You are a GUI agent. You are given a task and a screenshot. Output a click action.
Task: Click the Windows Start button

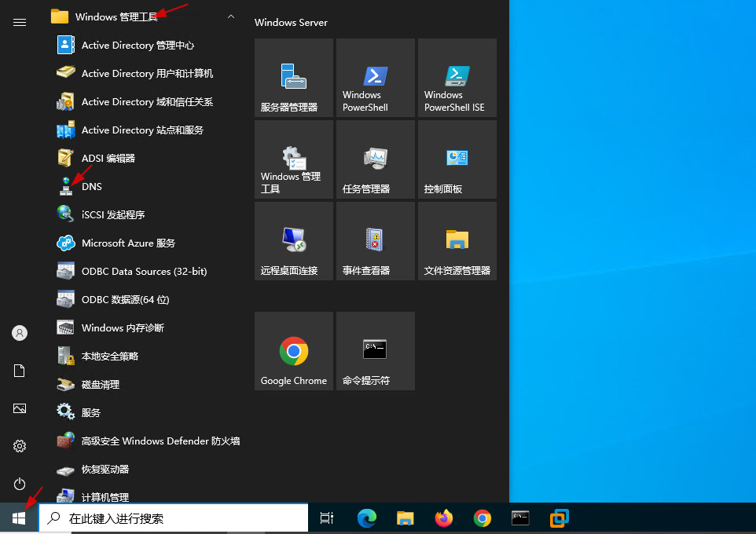click(19, 518)
